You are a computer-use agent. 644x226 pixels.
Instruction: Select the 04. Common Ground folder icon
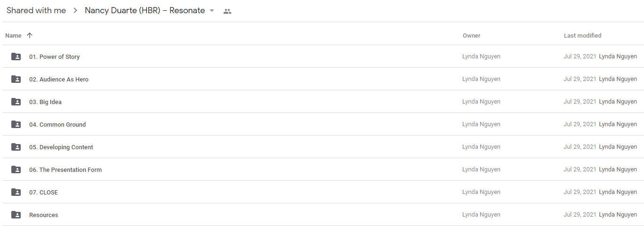(16, 124)
